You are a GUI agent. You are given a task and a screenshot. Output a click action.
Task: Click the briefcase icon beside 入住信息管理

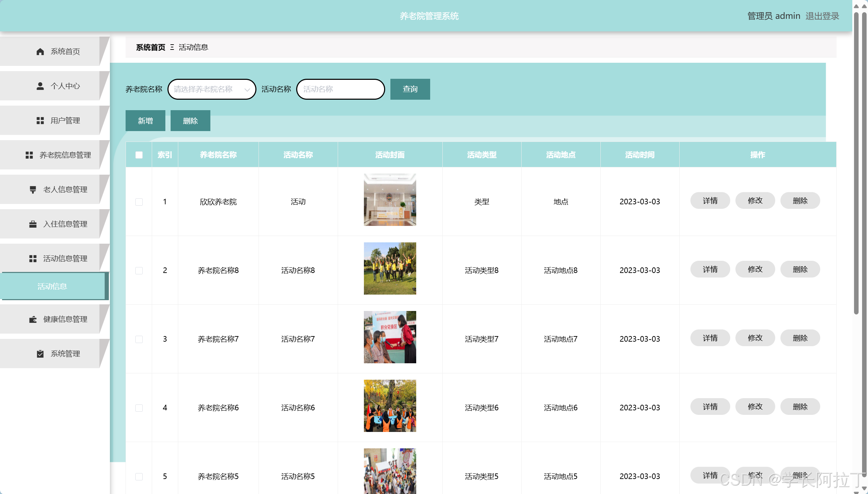click(33, 224)
